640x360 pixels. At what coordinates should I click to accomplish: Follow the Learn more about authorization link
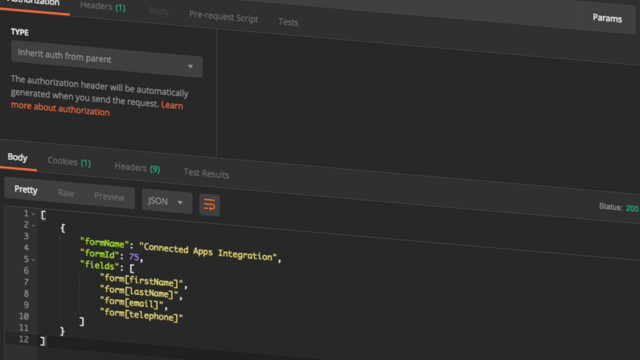click(97, 108)
